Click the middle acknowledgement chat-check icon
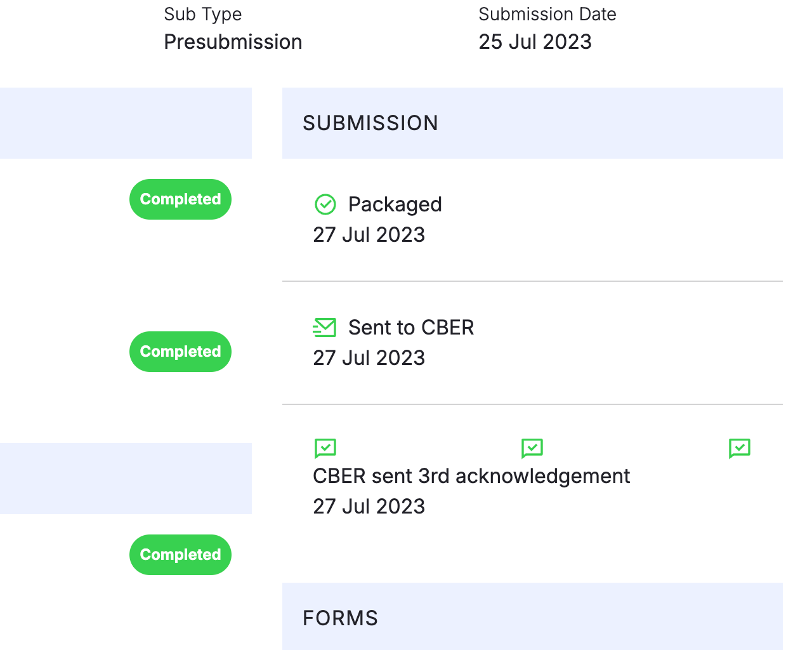812x650 pixels. pos(532,448)
